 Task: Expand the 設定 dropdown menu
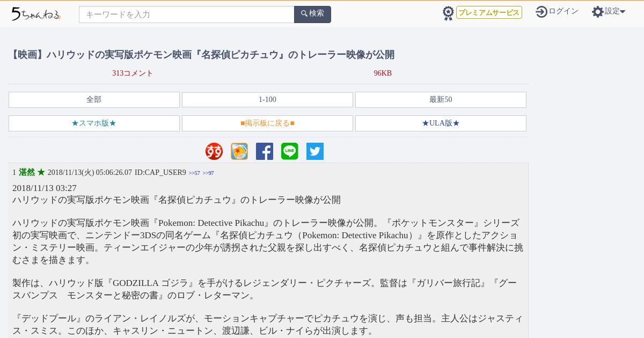[x=615, y=11]
